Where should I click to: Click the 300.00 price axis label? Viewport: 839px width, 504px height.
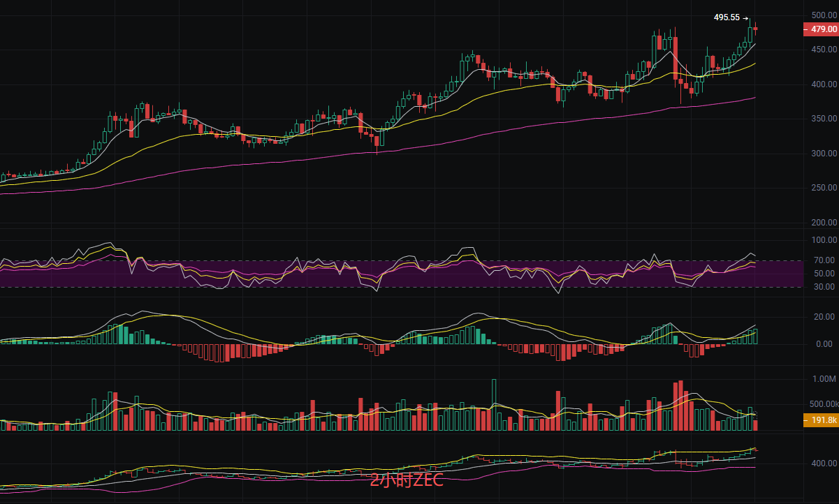click(824, 154)
